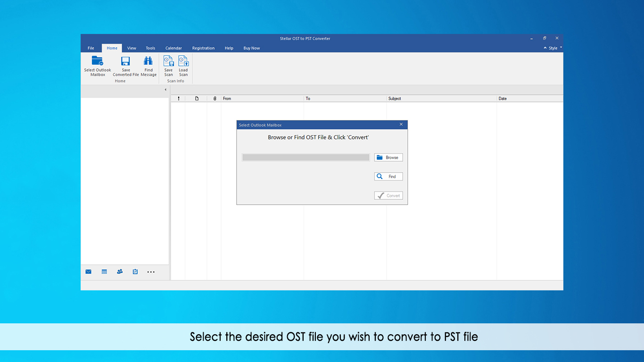Switch to the View ribbon tab
Viewport: 644px width, 362px height.
coord(132,48)
